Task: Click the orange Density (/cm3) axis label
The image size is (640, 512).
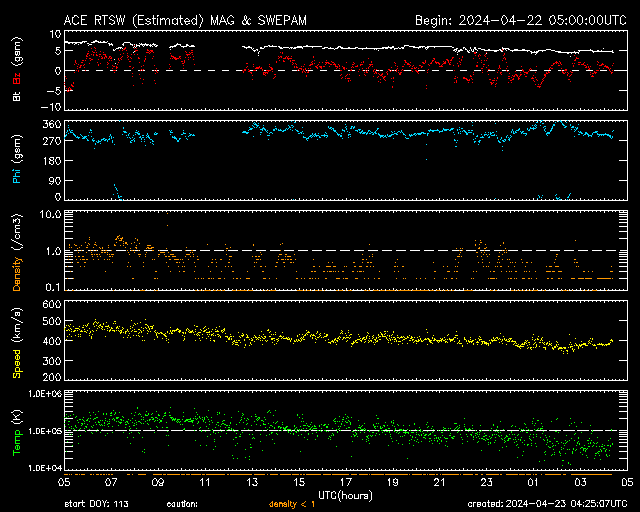Action: pos(16,256)
